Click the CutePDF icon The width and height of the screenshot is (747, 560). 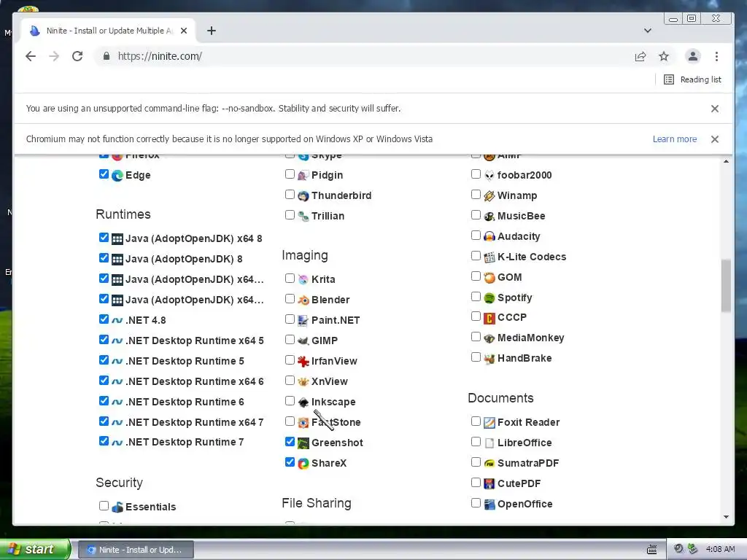pyautogui.click(x=489, y=484)
